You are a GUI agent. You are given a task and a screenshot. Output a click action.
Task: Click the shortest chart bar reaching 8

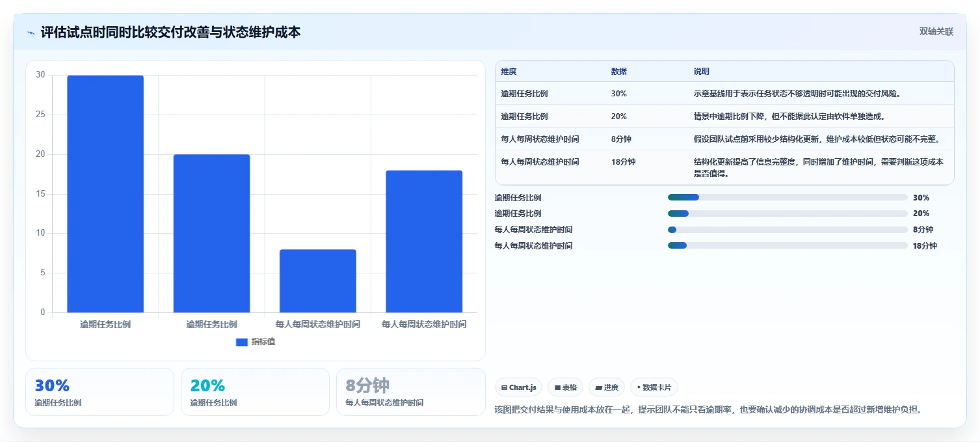click(x=318, y=281)
